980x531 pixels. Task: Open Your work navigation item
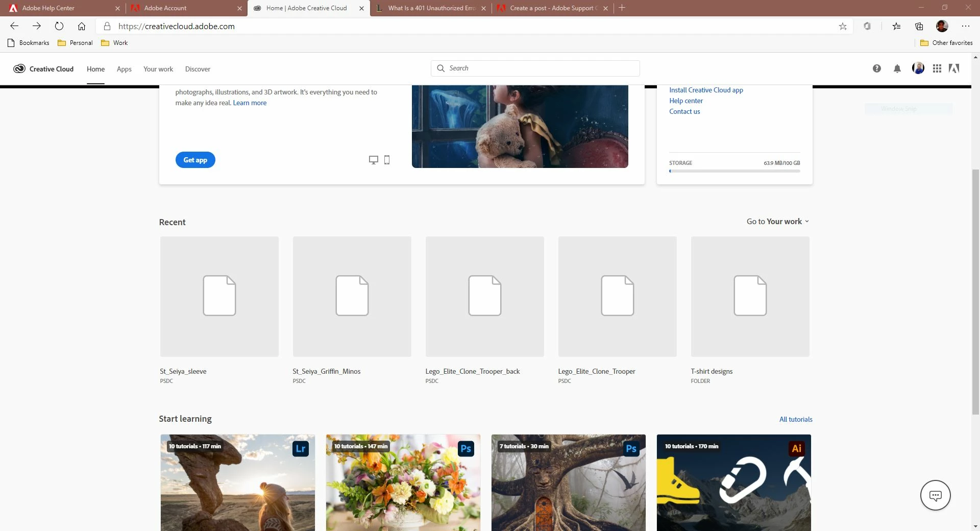click(x=158, y=69)
